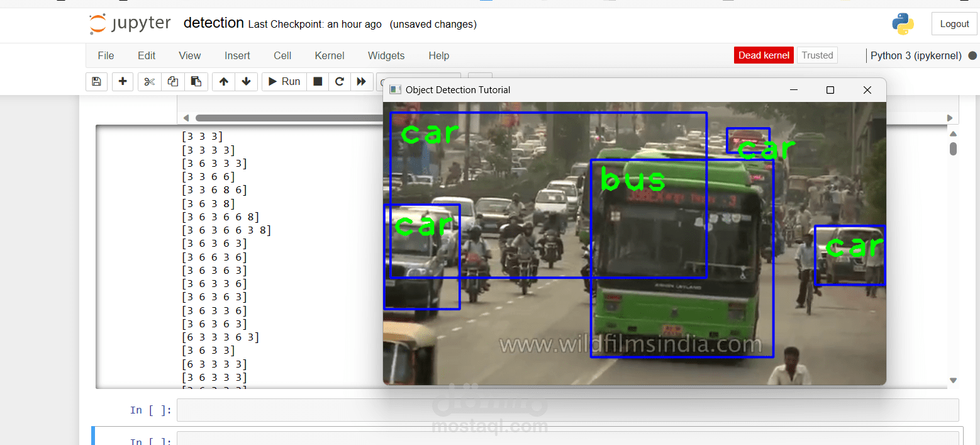Click the output area's scroll down arrow

tap(953, 380)
